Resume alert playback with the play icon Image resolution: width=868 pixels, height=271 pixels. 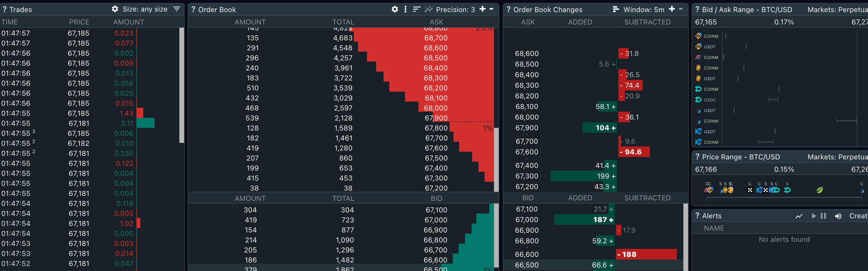[814, 216]
